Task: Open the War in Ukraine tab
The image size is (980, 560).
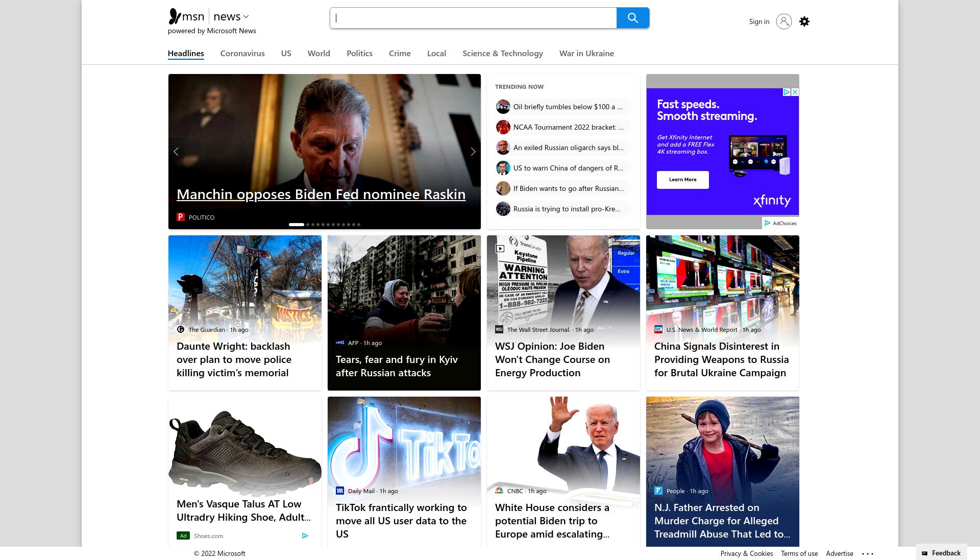Action: pyautogui.click(x=586, y=53)
